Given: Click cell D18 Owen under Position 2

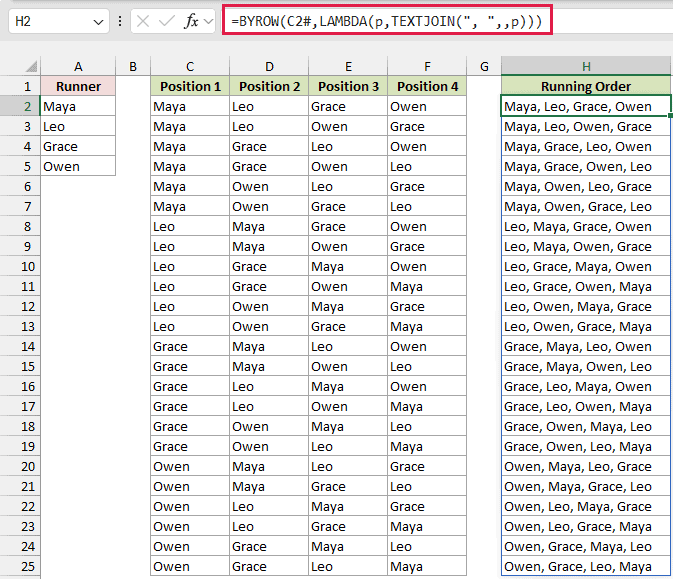Looking at the screenshot, I should tap(269, 426).
